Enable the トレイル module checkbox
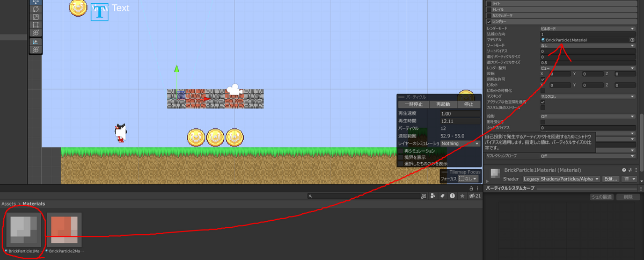Viewport: 644px width, 260px height. coord(489,10)
